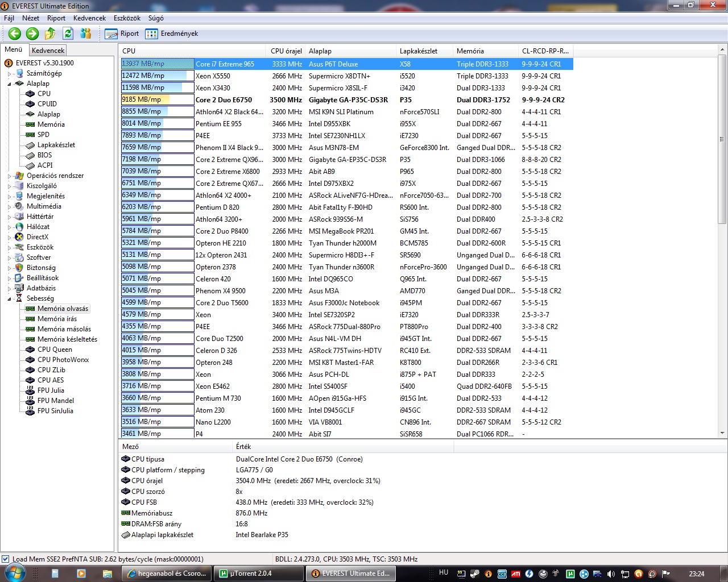
Task: Expand the Hálózat tree node
Action: (9, 227)
